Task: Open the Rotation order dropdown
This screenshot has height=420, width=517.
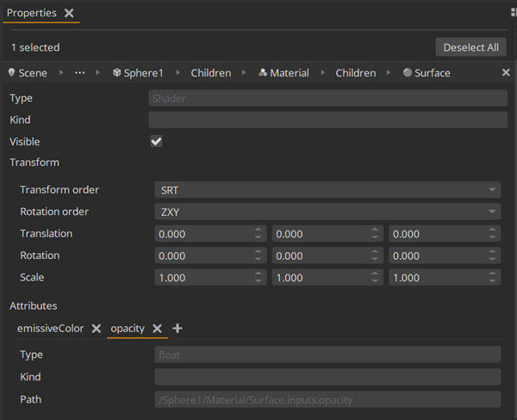Action: pos(327,212)
